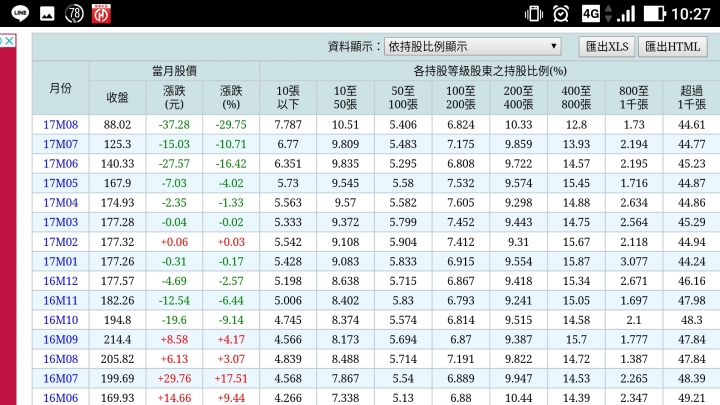Select the 15.87 cell in 17M01 row
Screen dimensions: 720x405
(x=576, y=261)
